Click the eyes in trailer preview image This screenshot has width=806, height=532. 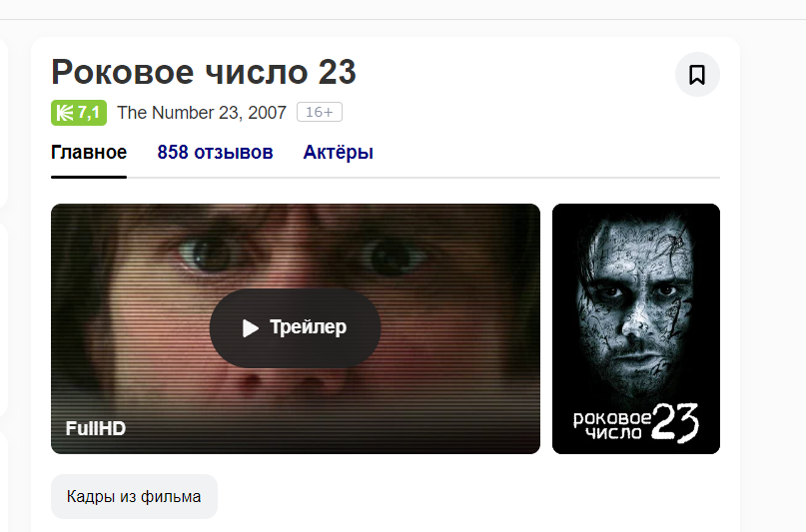(301, 255)
